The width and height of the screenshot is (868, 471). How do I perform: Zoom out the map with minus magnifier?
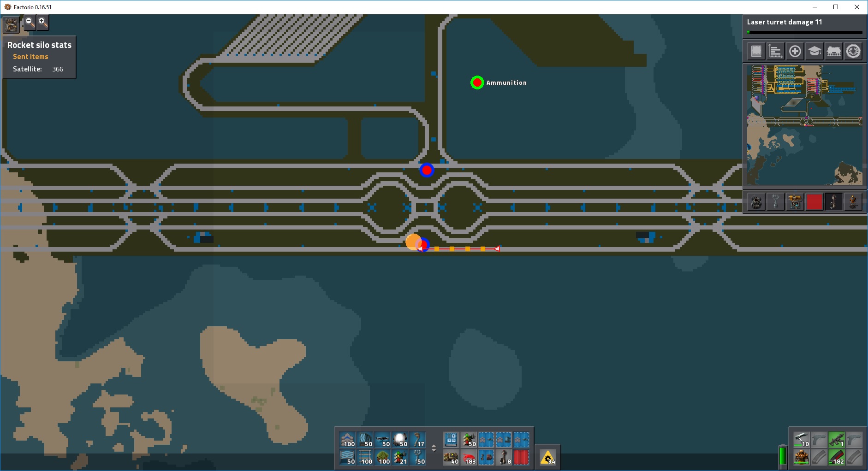tap(30, 22)
